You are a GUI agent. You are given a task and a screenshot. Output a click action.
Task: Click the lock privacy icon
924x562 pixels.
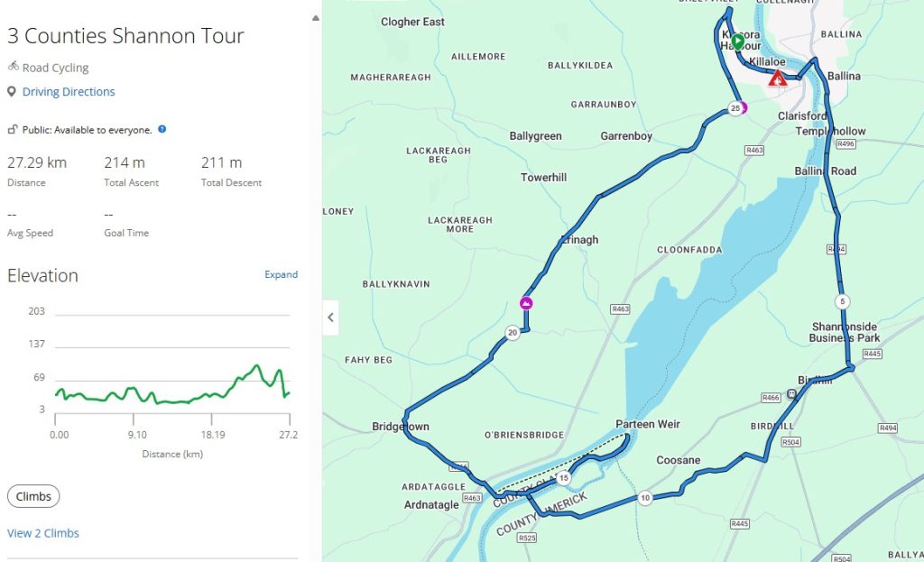(x=13, y=130)
